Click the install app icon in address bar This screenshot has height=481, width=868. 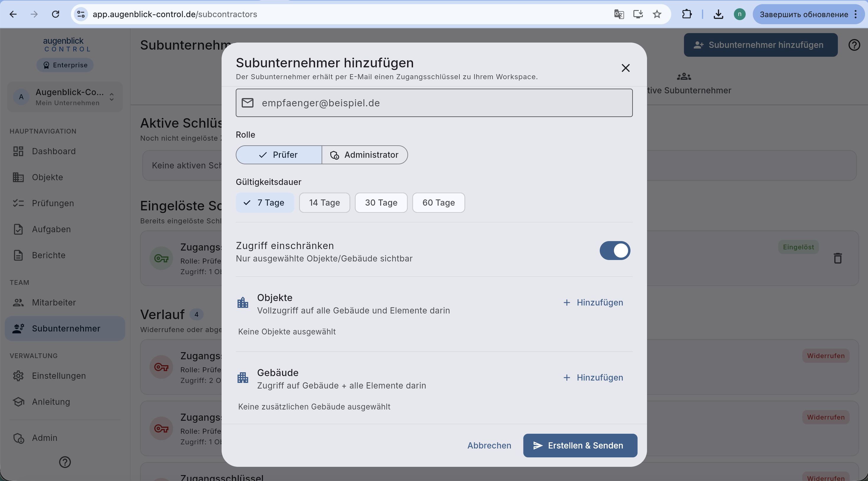pyautogui.click(x=638, y=14)
